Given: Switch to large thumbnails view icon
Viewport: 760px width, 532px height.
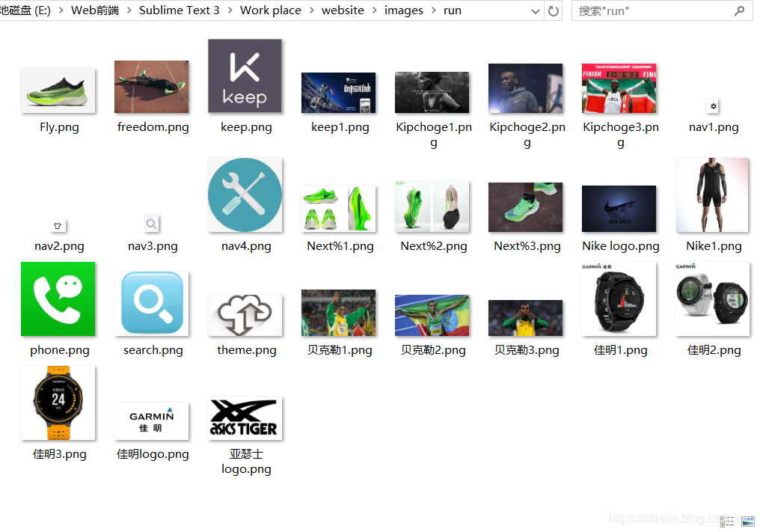Looking at the screenshot, I should click(748, 522).
